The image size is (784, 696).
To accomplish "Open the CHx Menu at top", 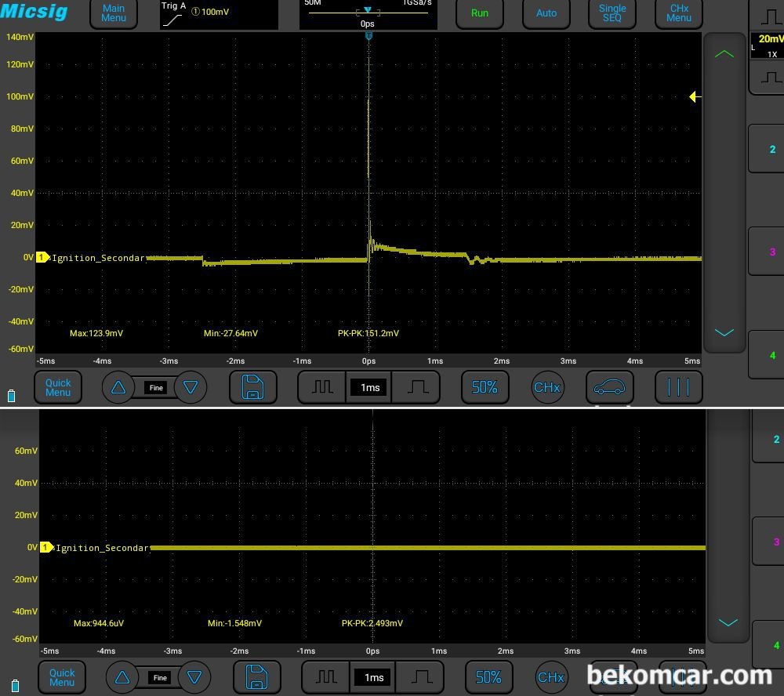I will 678,13.
